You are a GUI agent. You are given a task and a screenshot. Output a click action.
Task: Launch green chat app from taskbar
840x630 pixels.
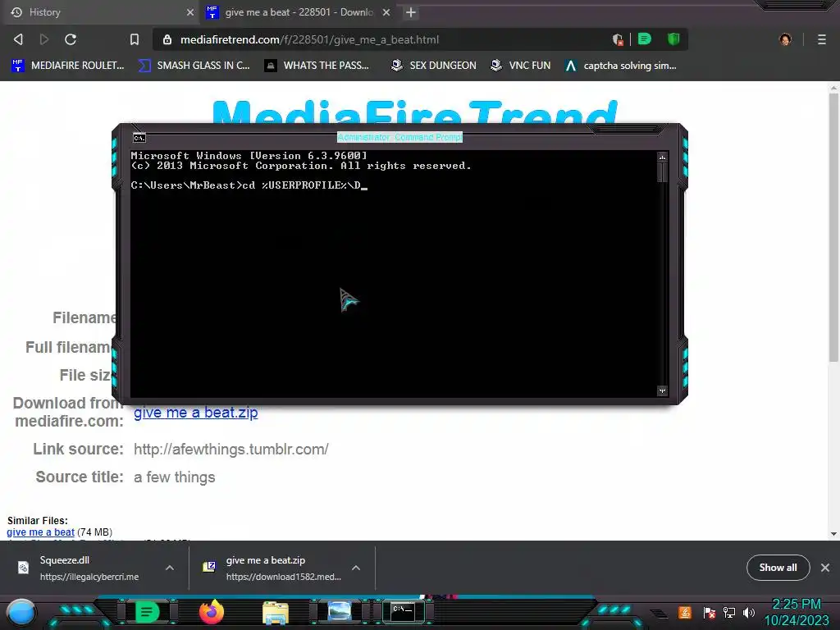[x=147, y=612]
